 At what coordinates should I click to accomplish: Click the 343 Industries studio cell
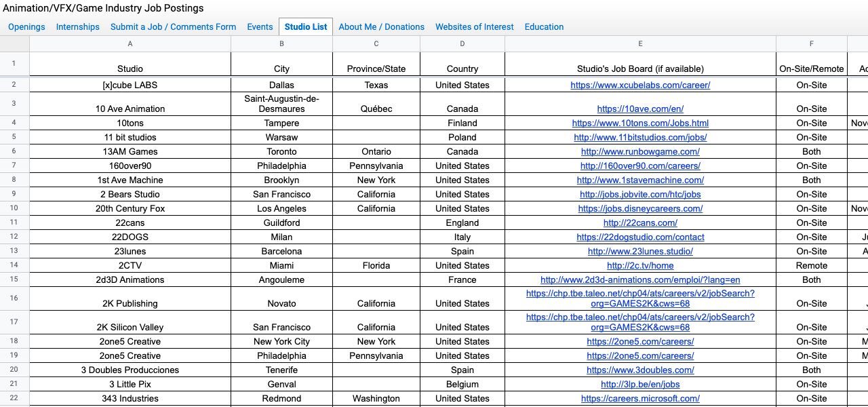pos(130,399)
